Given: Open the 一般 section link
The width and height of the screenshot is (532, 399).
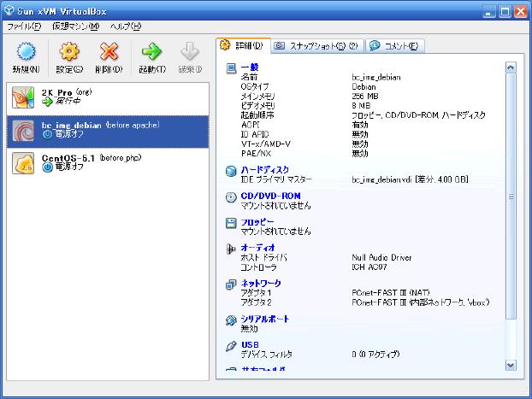Looking at the screenshot, I should tap(250, 67).
